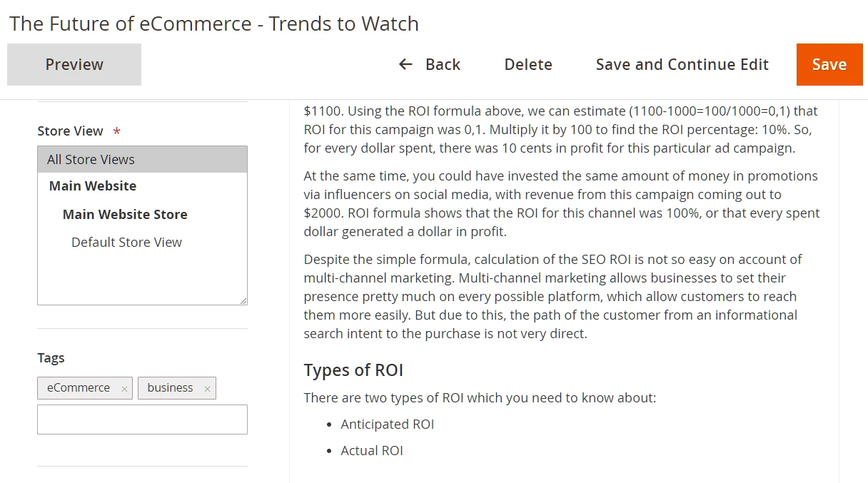
Task: Select Main Website Store option
Action: (x=125, y=214)
